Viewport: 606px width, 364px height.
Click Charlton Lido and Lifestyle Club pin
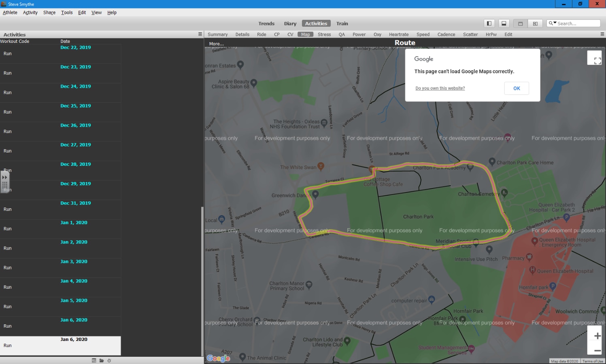pos(347,341)
